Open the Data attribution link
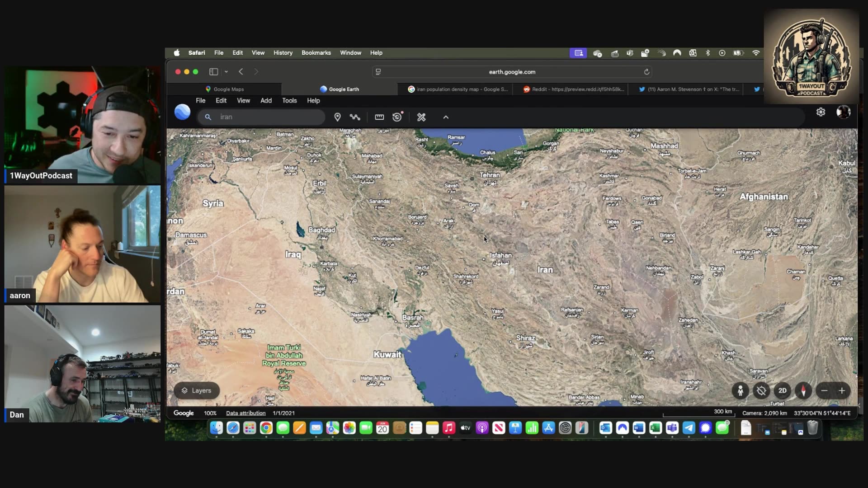This screenshot has height=488, width=868. [245, 413]
